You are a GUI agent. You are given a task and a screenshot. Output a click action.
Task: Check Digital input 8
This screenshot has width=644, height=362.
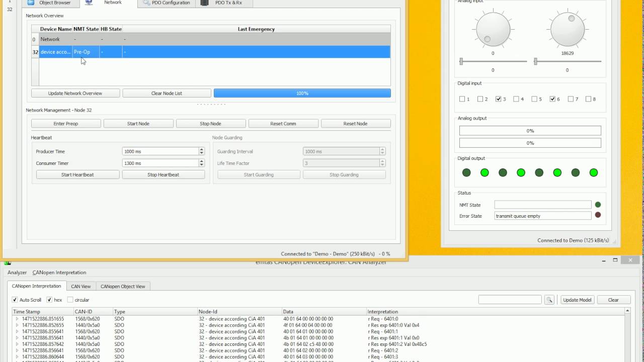[588, 99]
